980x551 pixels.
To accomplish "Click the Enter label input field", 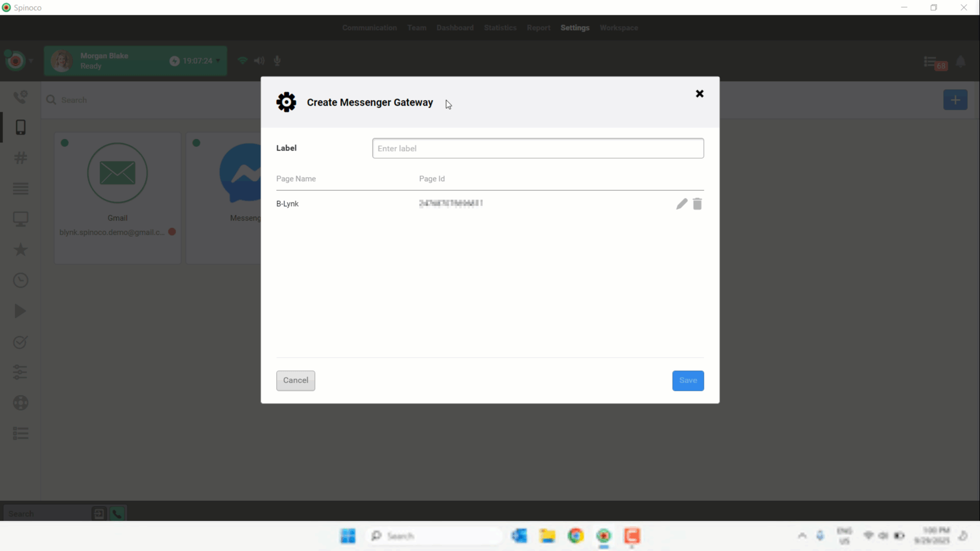I will coord(538,148).
